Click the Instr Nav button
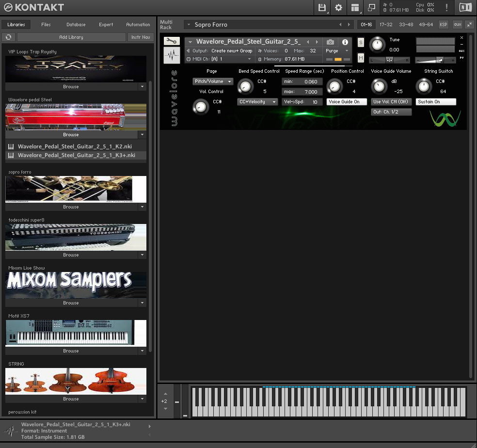The height and width of the screenshot is (448, 477). pyautogui.click(x=141, y=37)
